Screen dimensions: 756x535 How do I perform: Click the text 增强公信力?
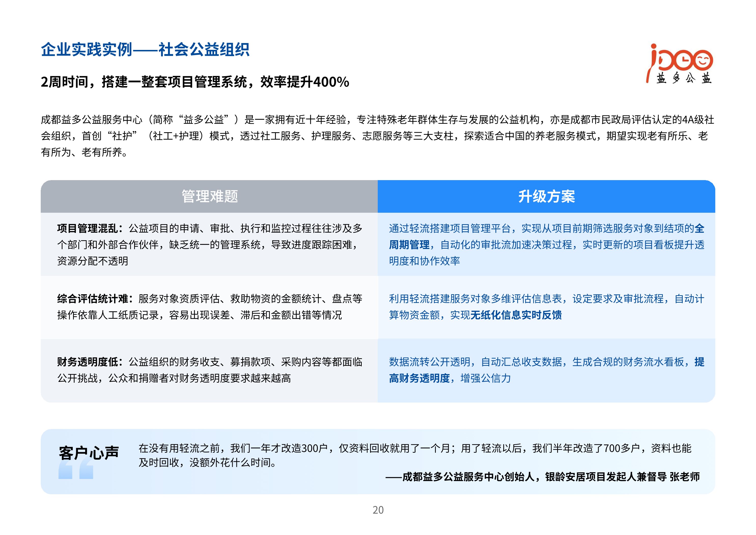(x=486, y=378)
